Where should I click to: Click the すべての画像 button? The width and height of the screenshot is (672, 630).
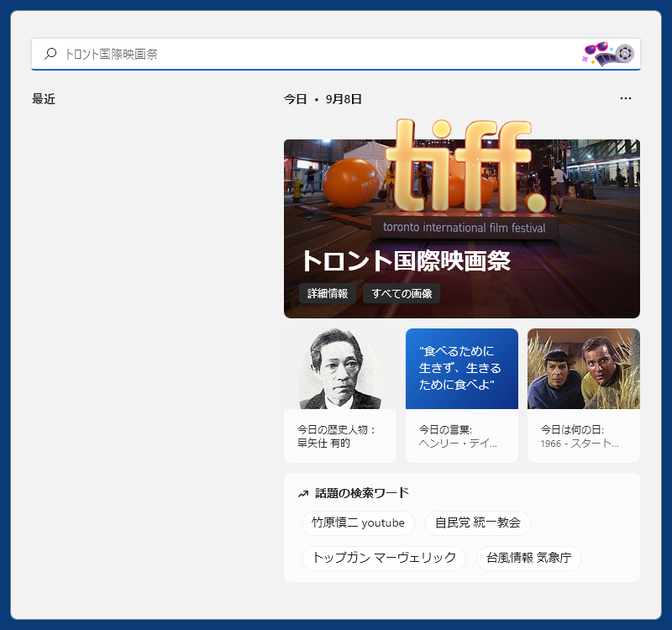[x=402, y=294]
